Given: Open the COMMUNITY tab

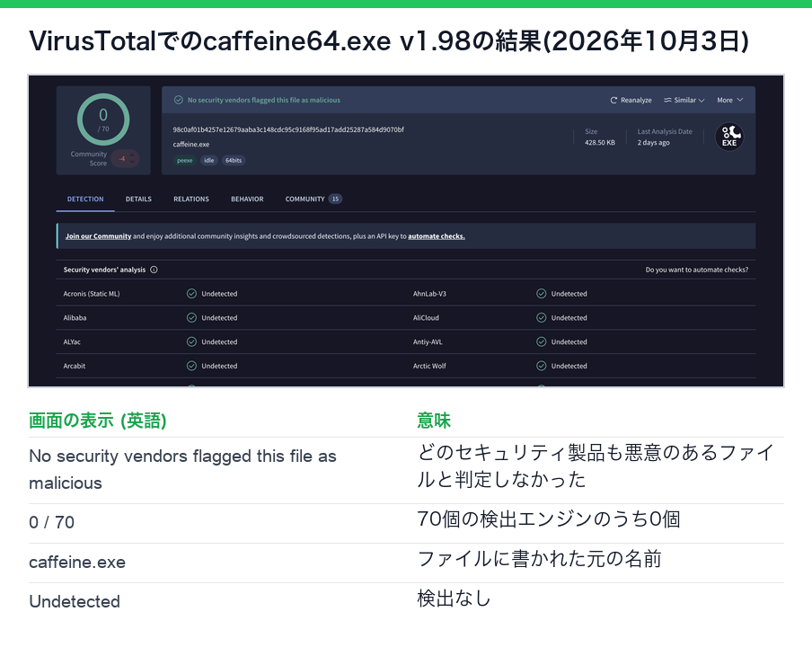Looking at the screenshot, I should tap(305, 199).
